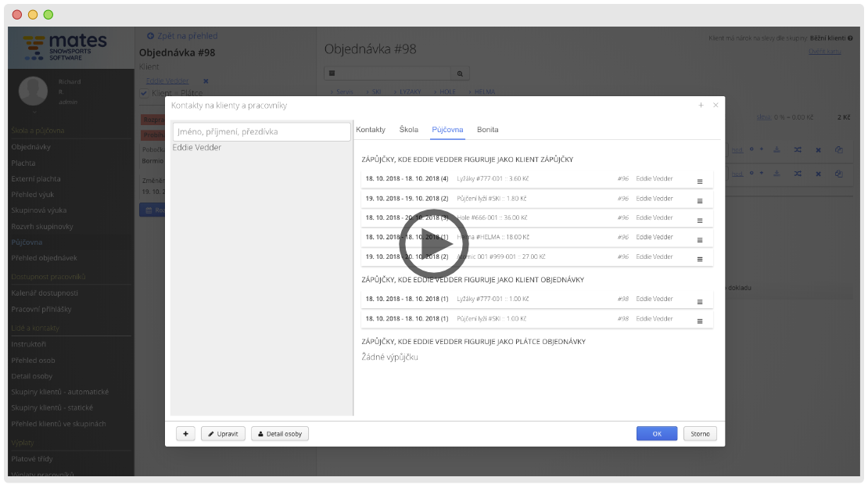Click the add person plus button
868x488 pixels.
coord(185,434)
